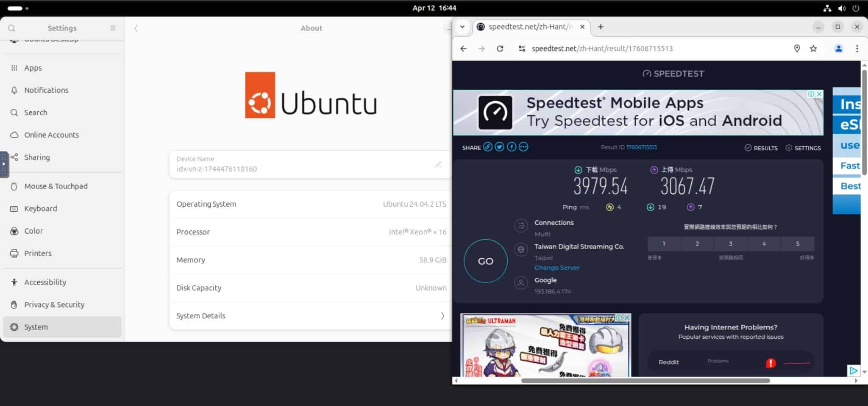Screen dimensions: 868x406
Task: Open Speedtest SETTINGS
Action: coord(803,148)
